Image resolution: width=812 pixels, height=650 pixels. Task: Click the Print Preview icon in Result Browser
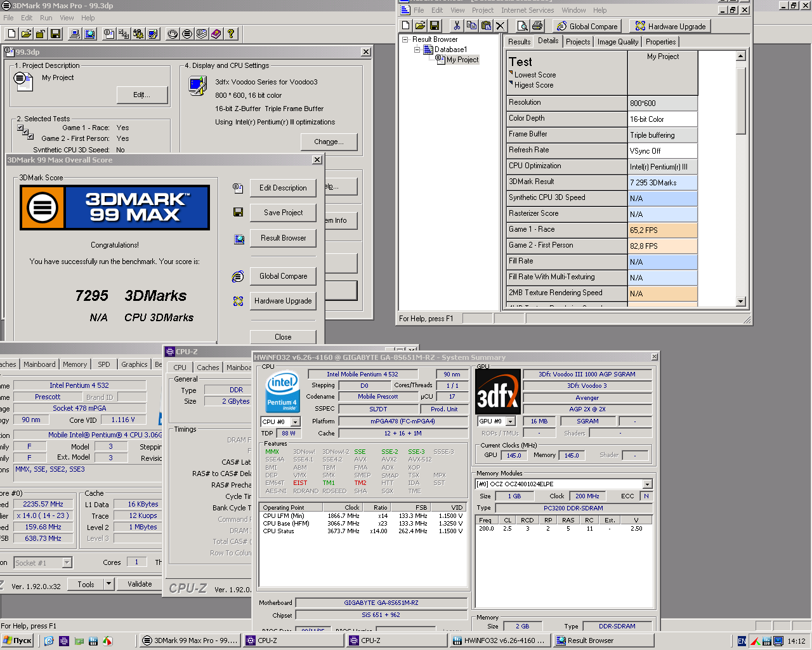click(522, 25)
